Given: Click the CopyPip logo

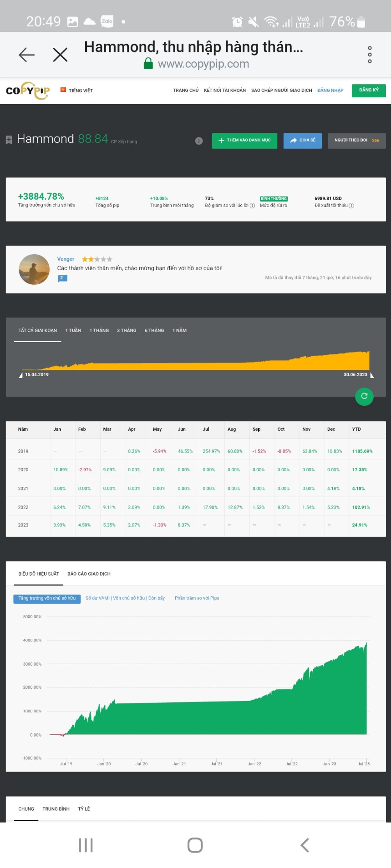Looking at the screenshot, I should coord(28,91).
